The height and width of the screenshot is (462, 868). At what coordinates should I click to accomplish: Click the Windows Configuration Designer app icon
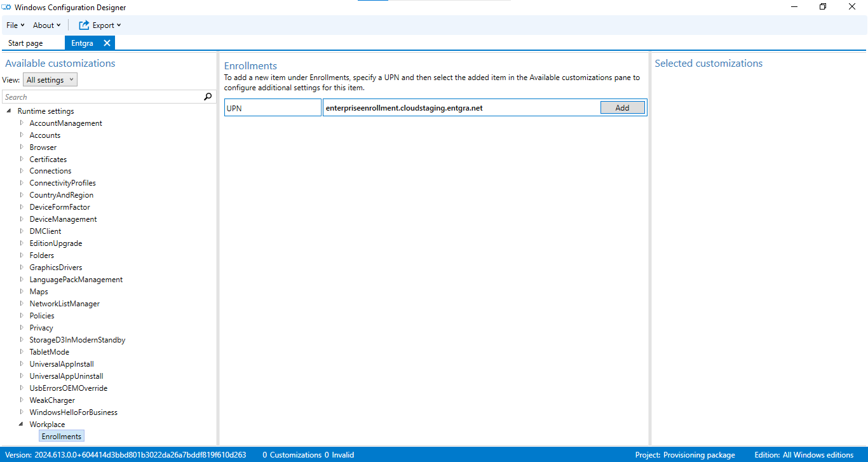coord(5,8)
